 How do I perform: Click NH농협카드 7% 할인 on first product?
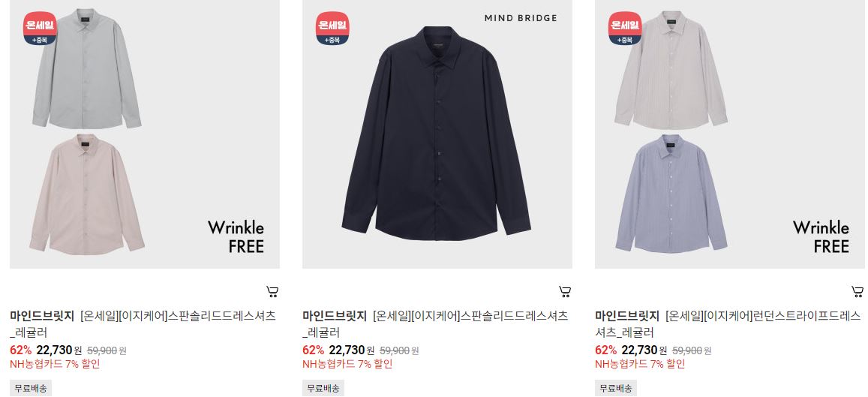[x=55, y=364]
